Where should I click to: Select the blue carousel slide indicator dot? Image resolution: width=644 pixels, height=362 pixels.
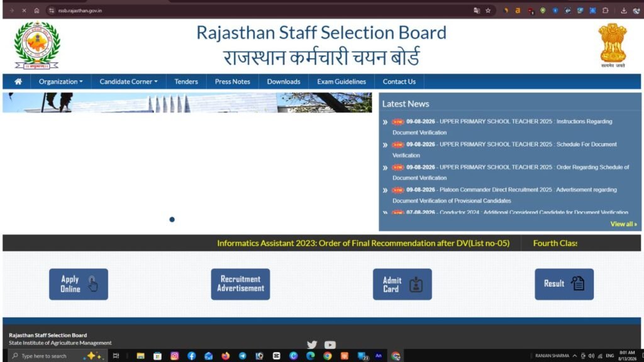coord(172,219)
